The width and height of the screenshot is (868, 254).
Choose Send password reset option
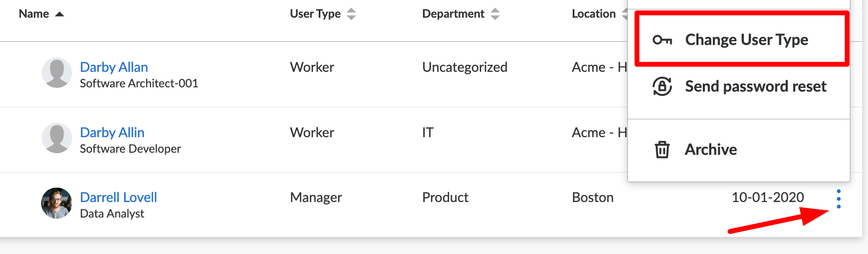755,86
